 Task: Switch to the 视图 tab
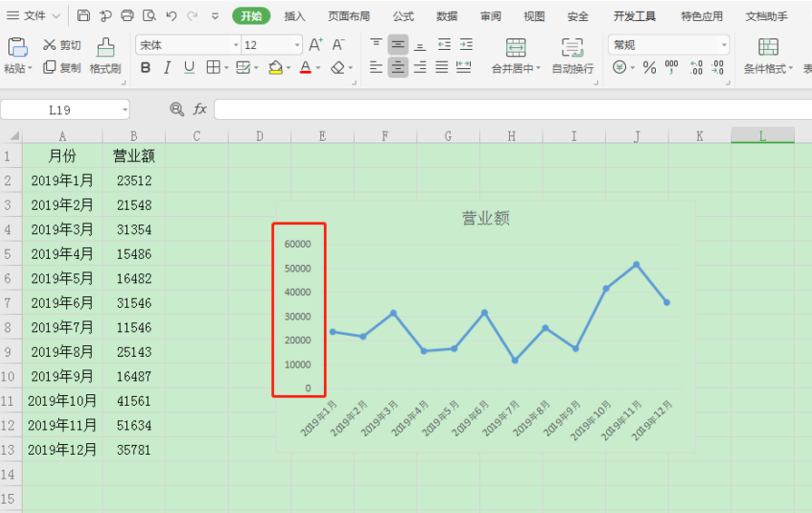533,16
